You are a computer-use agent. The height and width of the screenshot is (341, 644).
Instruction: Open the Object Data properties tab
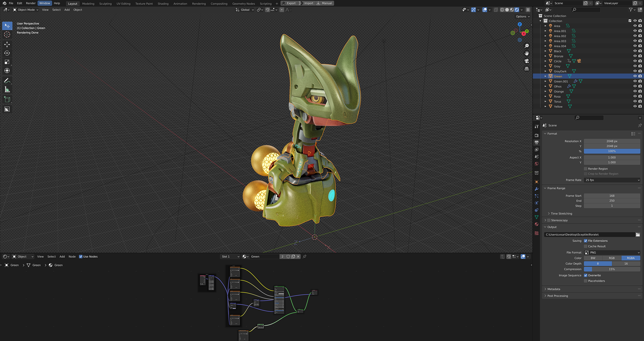537,217
